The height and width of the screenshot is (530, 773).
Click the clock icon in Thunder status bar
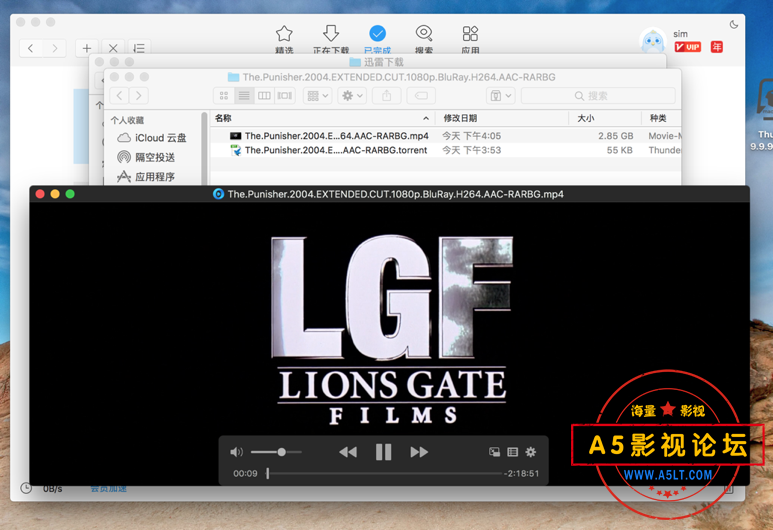point(26,488)
